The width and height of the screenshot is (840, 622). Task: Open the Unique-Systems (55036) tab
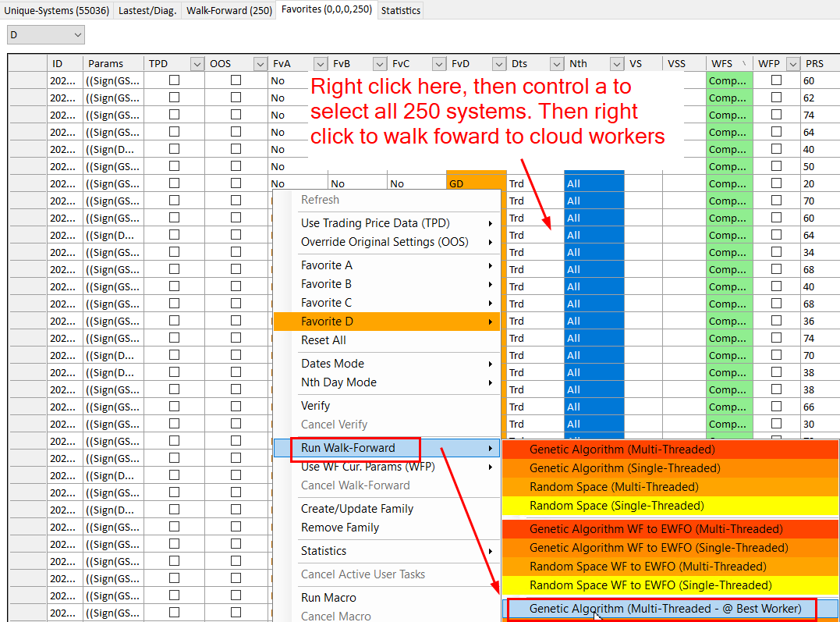(57, 10)
